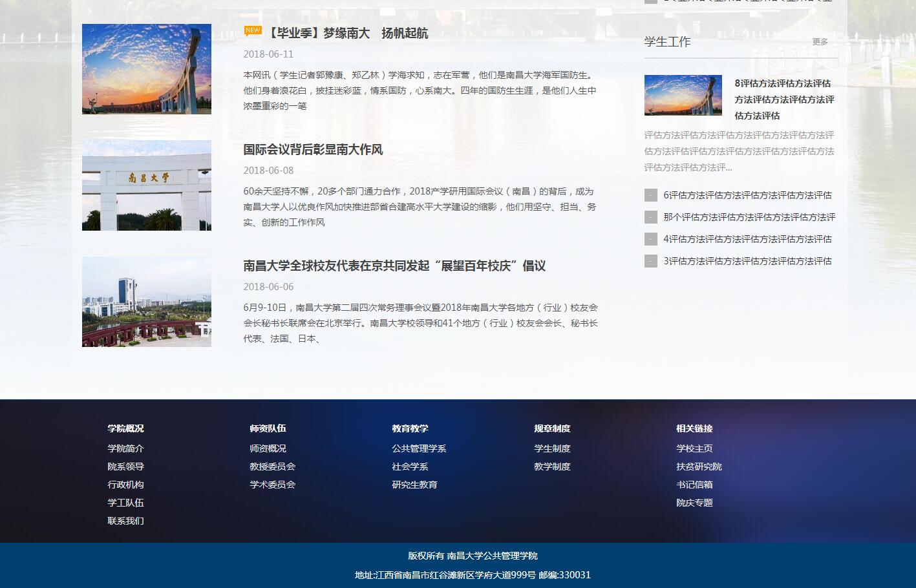Open list item 4评估方法评估方法
The height and width of the screenshot is (588, 916).
pyautogui.click(x=747, y=239)
